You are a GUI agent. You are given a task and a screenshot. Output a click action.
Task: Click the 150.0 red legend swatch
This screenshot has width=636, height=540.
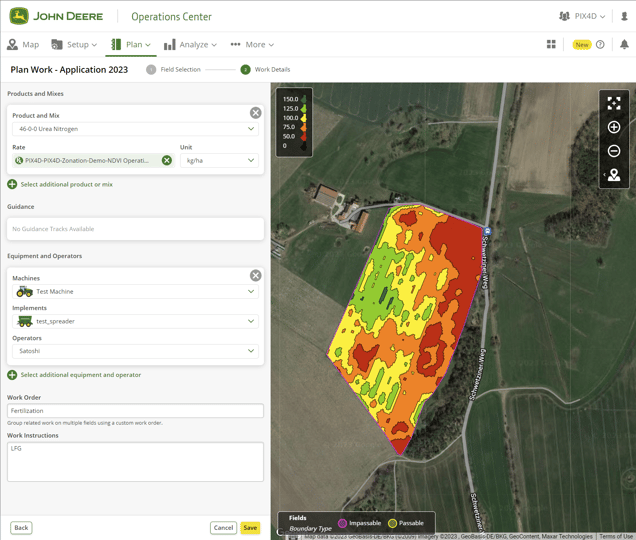click(303, 100)
